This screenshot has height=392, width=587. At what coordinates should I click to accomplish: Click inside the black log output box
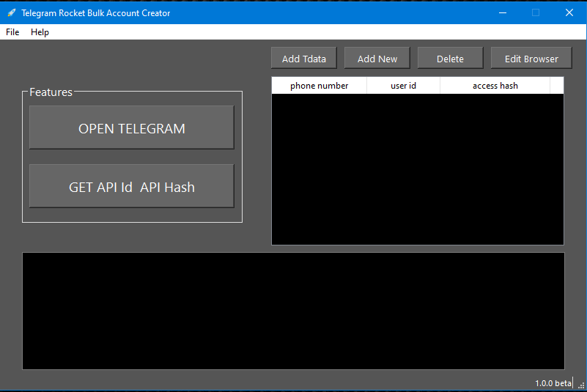coord(293,311)
